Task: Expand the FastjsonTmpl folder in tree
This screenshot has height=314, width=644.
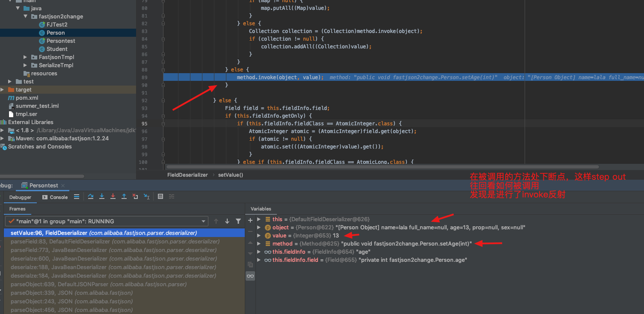Action: (x=26, y=57)
